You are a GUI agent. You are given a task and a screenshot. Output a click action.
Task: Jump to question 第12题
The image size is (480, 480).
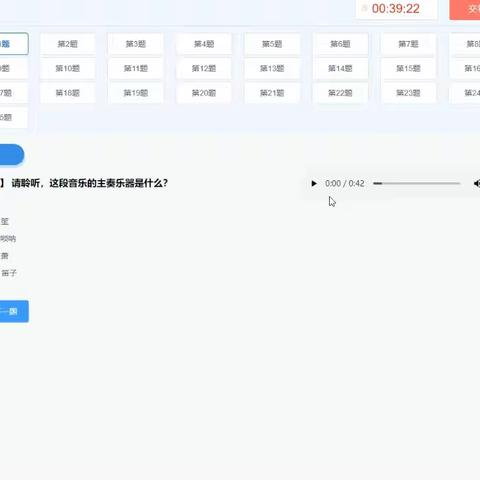pos(204,68)
